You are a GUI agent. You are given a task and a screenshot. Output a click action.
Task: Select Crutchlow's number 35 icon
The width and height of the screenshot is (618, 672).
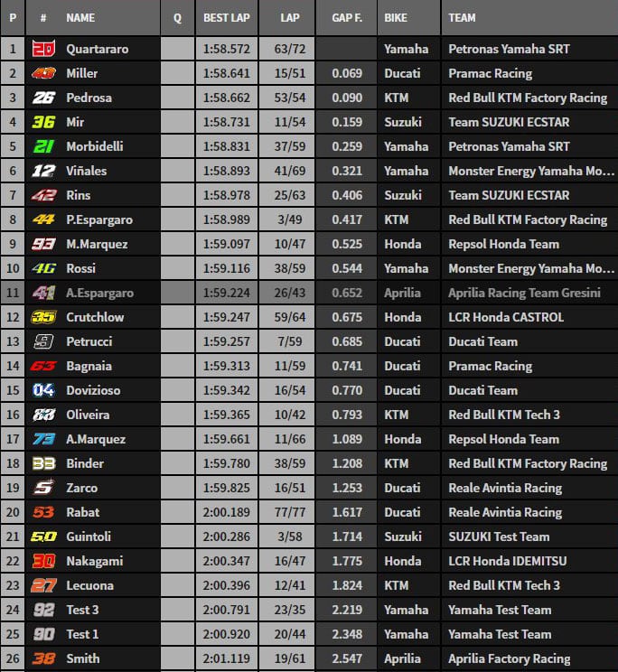[43, 317]
